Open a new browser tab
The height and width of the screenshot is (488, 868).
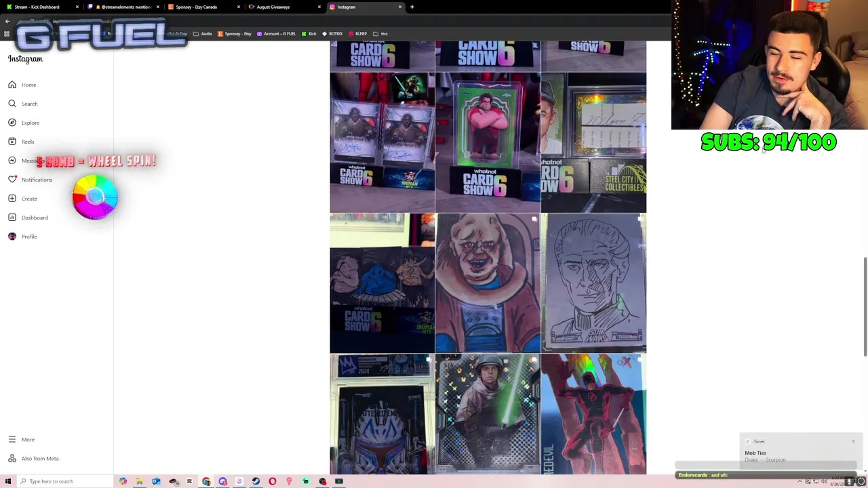412,7
